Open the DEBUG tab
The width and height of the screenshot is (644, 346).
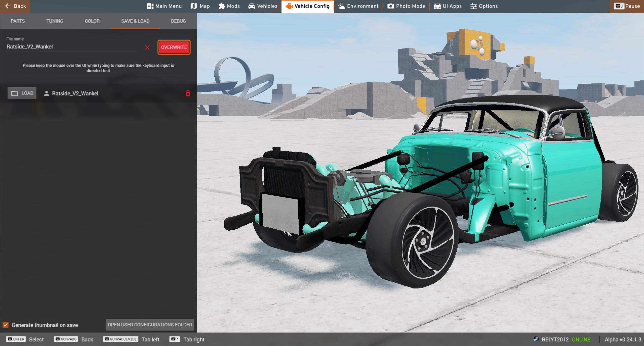pos(178,21)
